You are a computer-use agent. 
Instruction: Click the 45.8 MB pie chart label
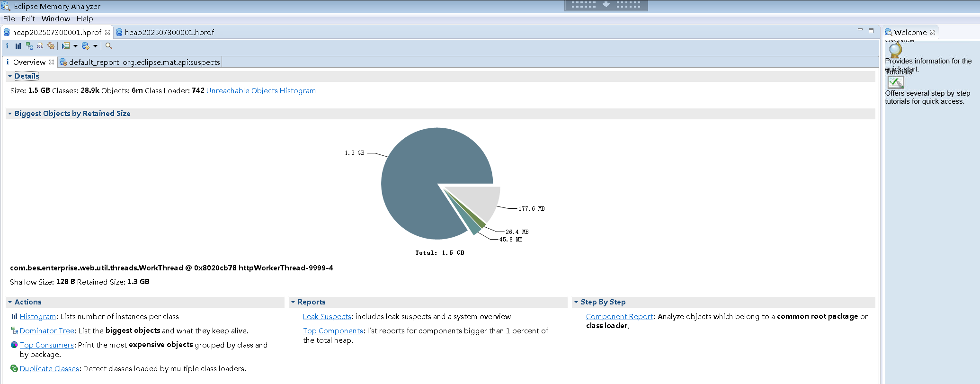pos(511,240)
